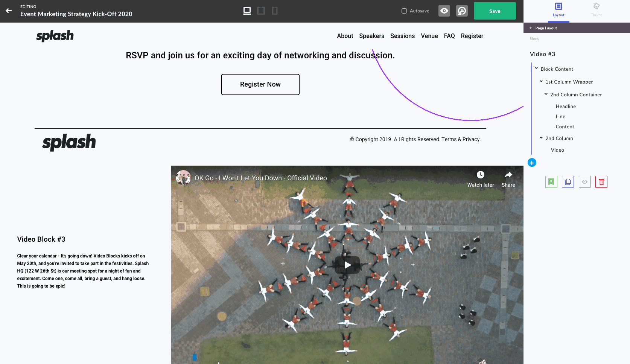Open Venue nav link
The image size is (630, 364).
(429, 36)
